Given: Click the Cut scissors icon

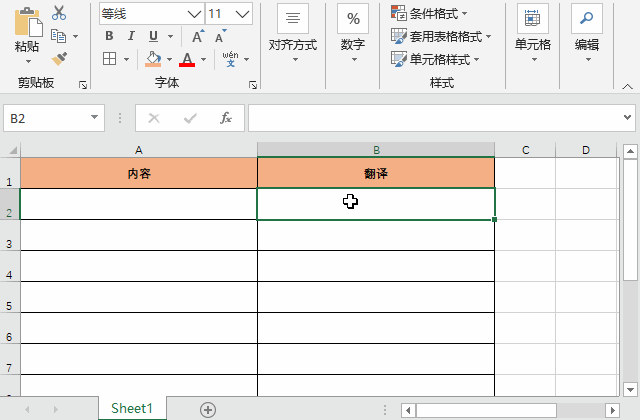Looking at the screenshot, I should [x=59, y=13].
